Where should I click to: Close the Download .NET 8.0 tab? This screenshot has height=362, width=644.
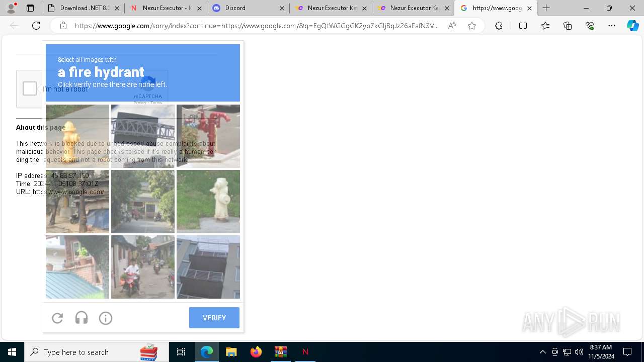[x=117, y=8]
